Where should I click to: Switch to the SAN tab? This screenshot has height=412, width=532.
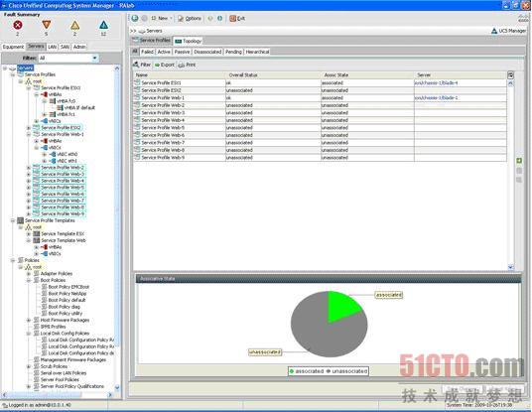coord(65,47)
